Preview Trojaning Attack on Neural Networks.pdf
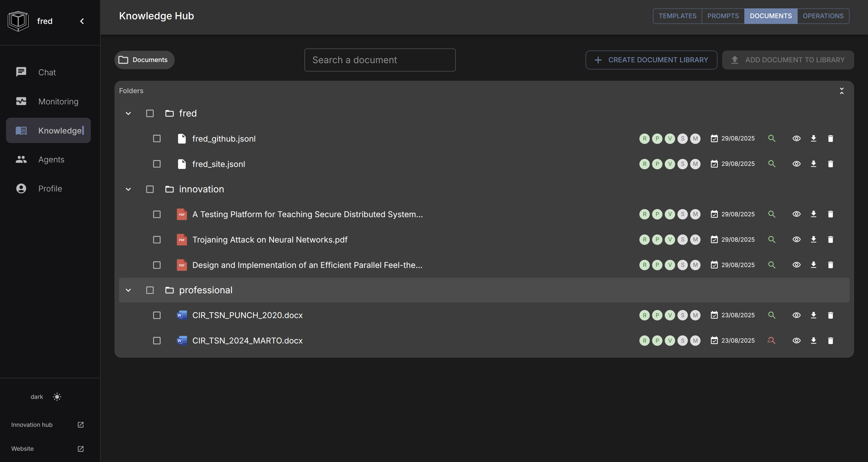 (797, 240)
